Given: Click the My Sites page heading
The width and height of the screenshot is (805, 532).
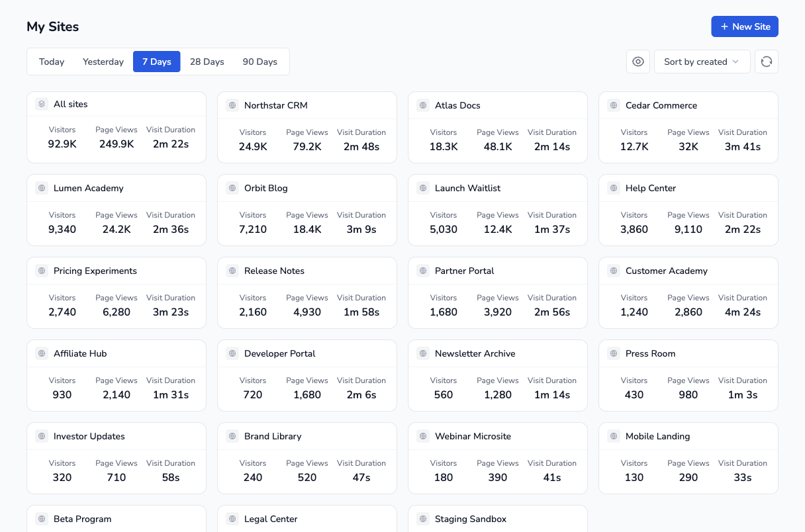Looking at the screenshot, I should pos(53,26).
